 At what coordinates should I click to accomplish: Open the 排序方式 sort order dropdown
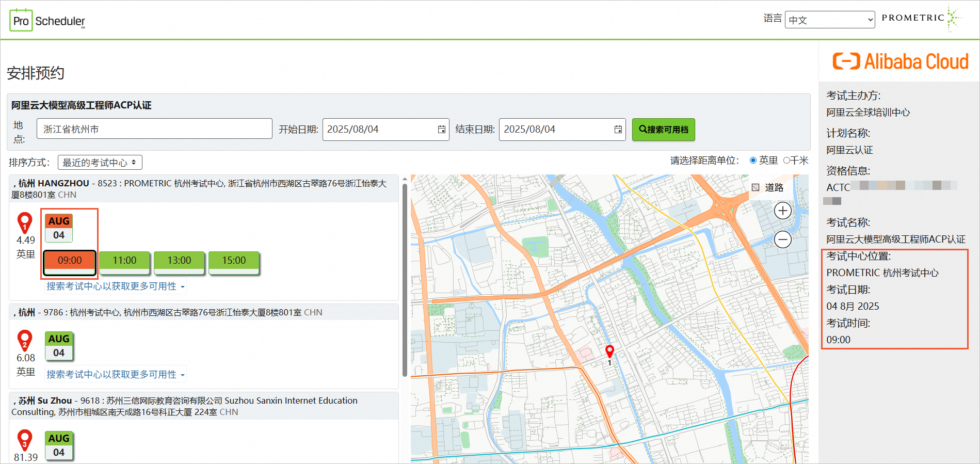coord(100,163)
